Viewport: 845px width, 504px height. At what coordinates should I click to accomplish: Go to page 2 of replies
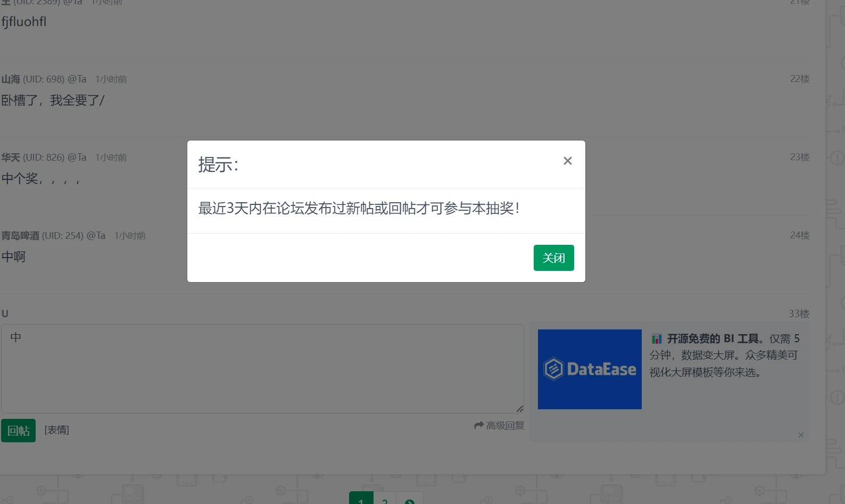[x=385, y=500]
